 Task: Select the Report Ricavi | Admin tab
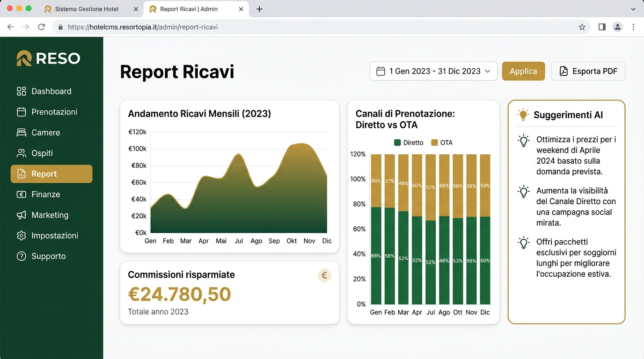pyautogui.click(x=196, y=9)
